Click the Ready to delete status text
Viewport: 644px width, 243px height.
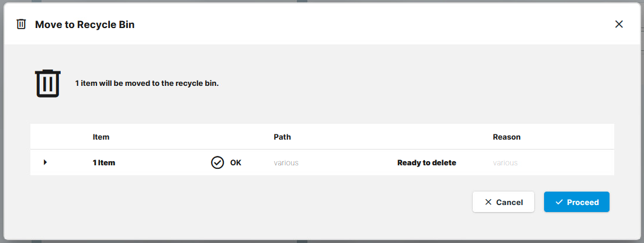point(427,163)
